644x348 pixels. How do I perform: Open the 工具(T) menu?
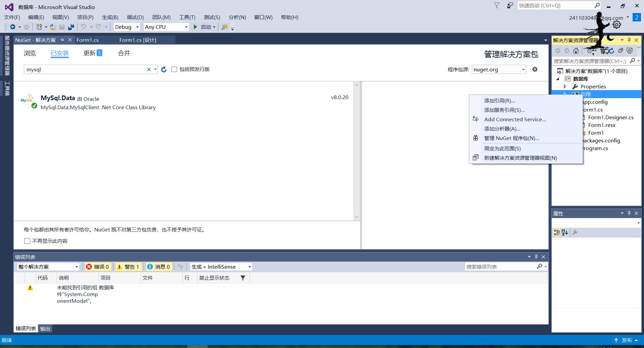pos(187,17)
